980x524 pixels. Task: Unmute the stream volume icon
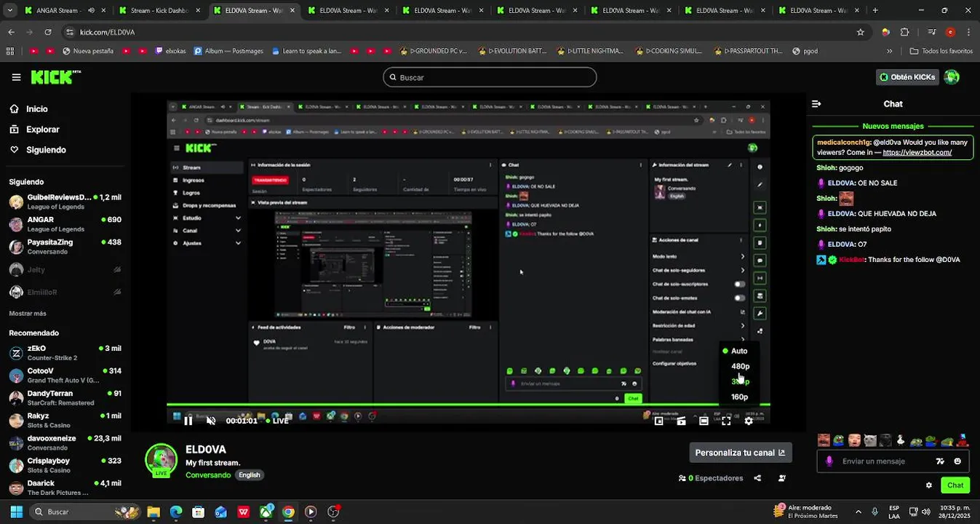(211, 421)
